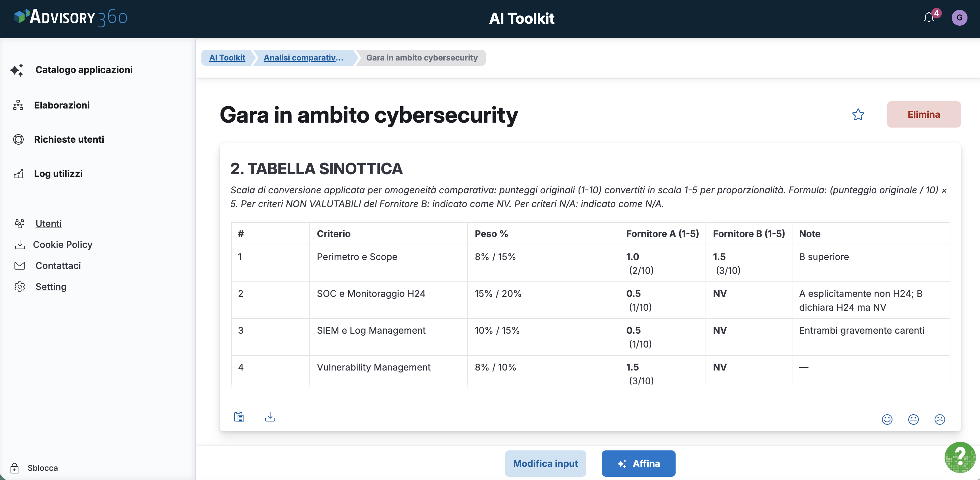Open Log utilizzi page
This screenshot has width=980, height=480.
[x=58, y=173]
